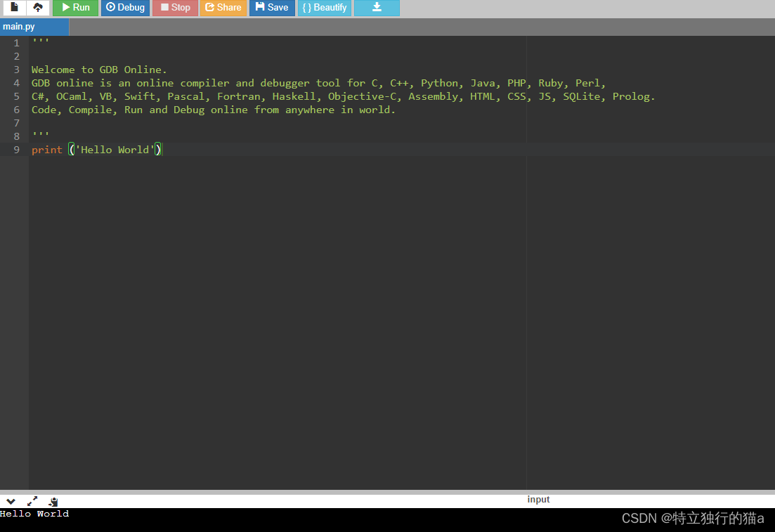
Task: Click the gray divider bar above the console
Action: coord(387,492)
